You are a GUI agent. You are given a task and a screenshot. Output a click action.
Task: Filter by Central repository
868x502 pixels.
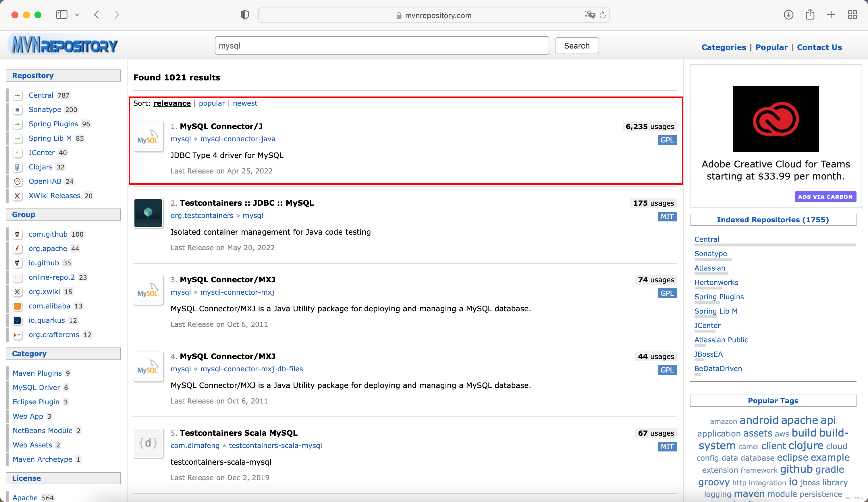point(41,95)
